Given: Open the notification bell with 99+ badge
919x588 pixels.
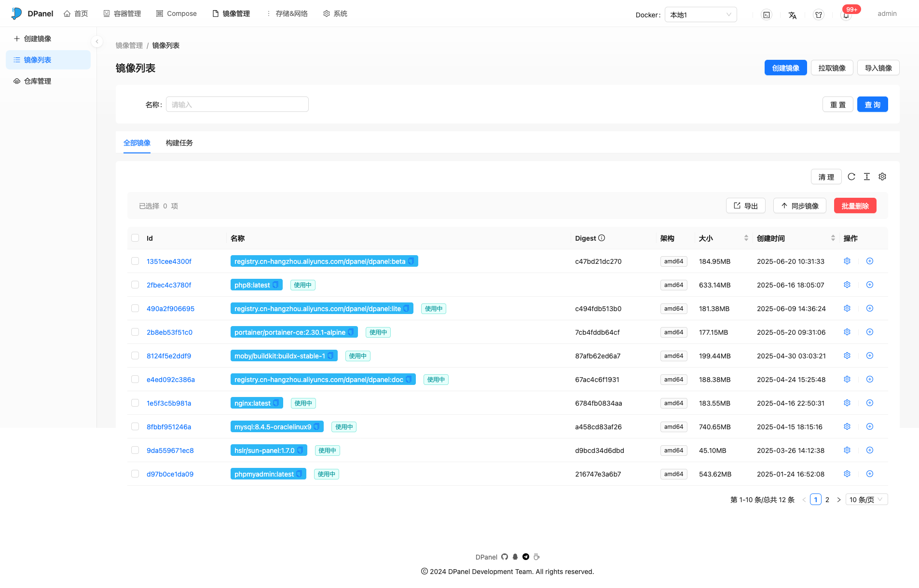Looking at the screenshot, I should click(x=846, y=15).
